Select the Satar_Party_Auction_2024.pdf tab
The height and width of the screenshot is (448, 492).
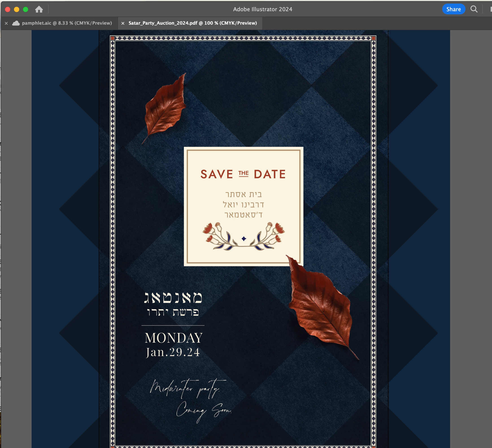click(192, 23)
